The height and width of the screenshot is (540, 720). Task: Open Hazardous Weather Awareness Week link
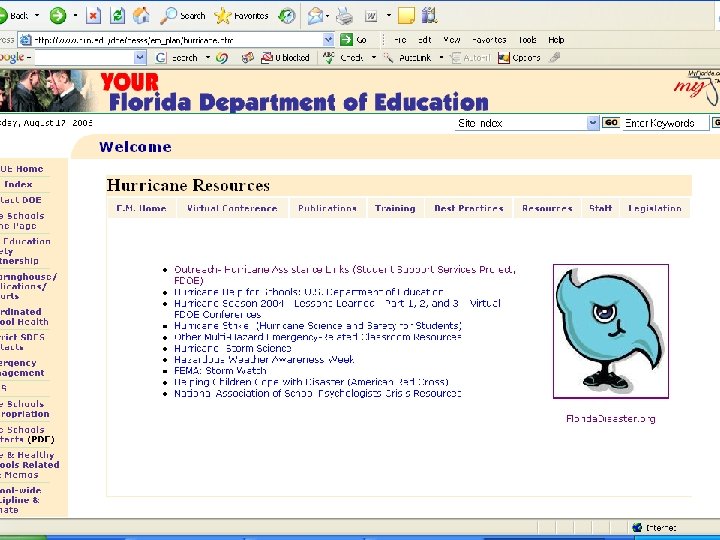(x=264, y=360)
